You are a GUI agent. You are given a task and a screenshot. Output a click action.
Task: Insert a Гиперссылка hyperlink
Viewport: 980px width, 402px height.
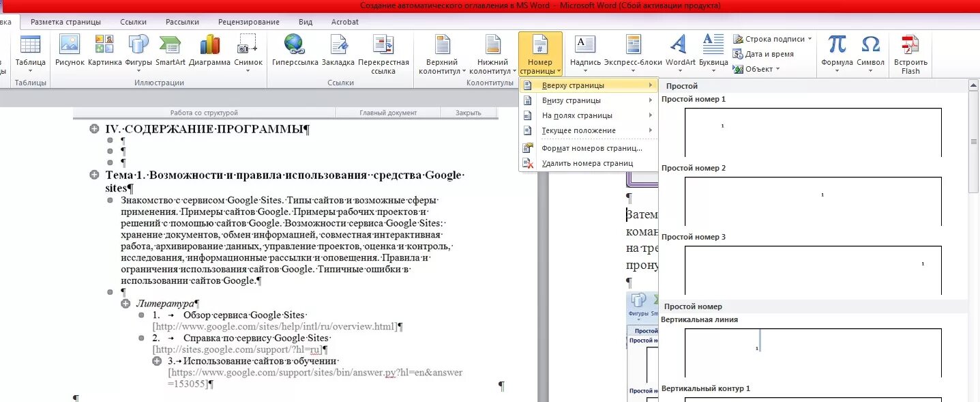[x=295, y=51]
